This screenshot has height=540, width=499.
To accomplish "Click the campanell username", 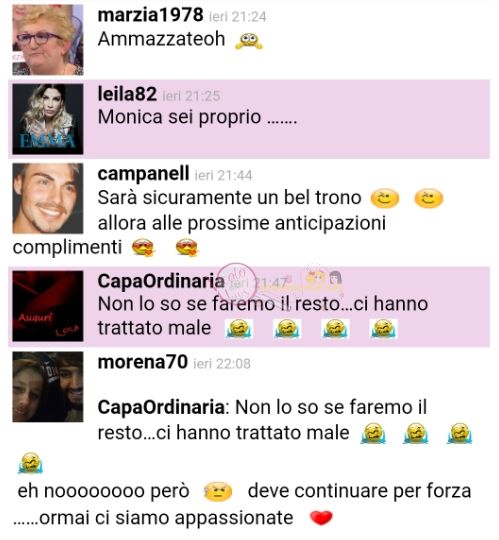I will [143, 174].
